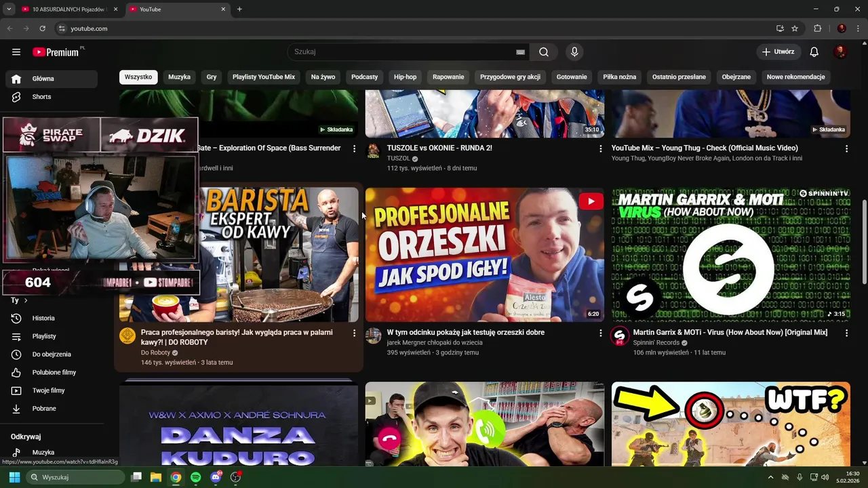Open Muzyka under Odkrywaj
Image resolution: width=868 pixels, height=488 pixels.
[52, 452]
